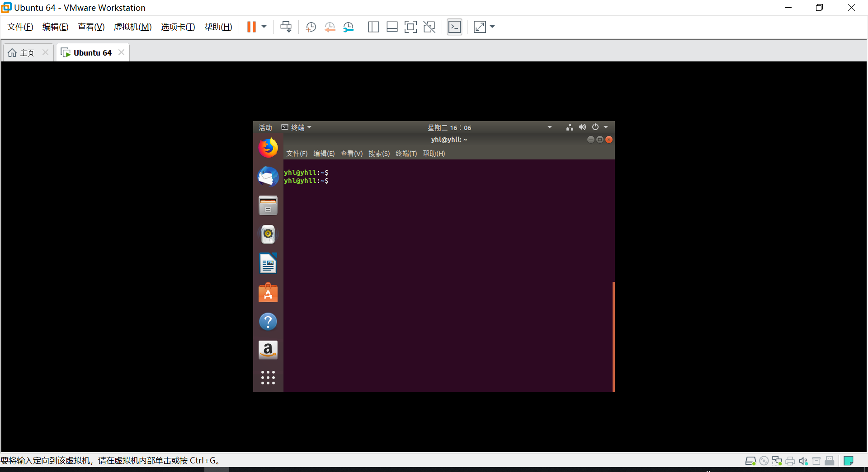Click 活动 in the Ubuntu top bar
868x472 pixels.
(x=265, y=127)
